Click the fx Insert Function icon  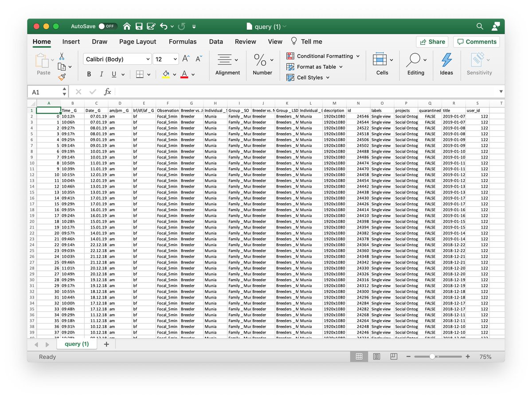[x=107, y=92]
